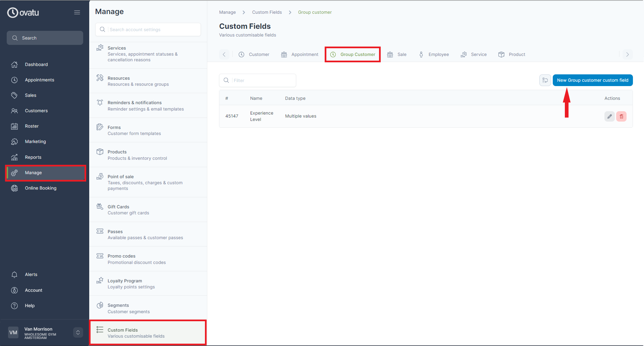The image size is (644, 346).
Task: Click the Custom Fields breadcrumb link
Action: [x=267, y=12]
